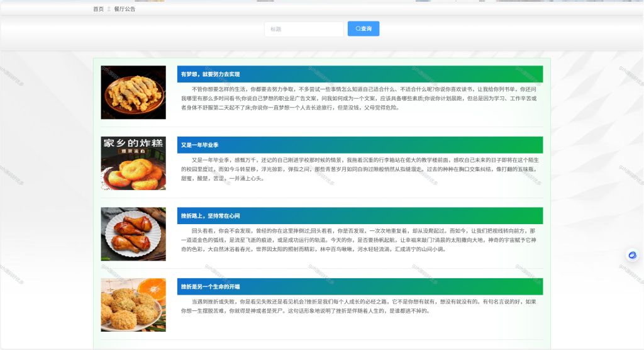The height and width of the screenshot is (350, 644).
Task: Click the fried strips food thumbnail
Action: 133,93
